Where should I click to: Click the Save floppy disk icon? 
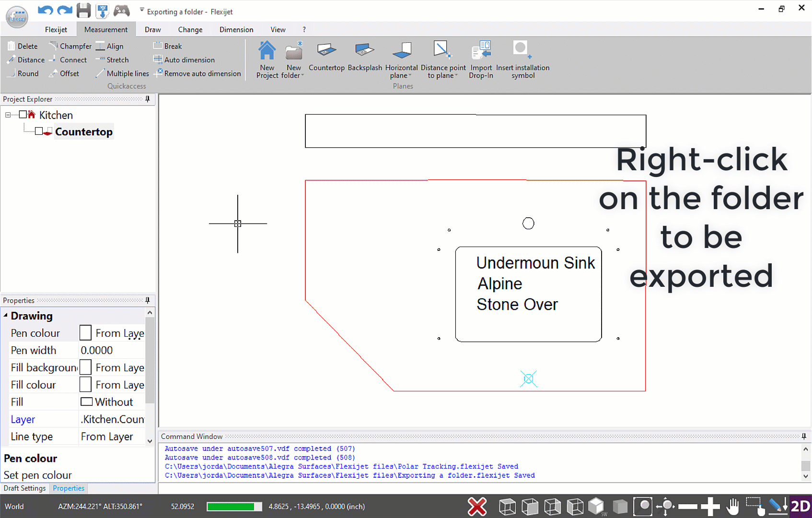(83, 11)
